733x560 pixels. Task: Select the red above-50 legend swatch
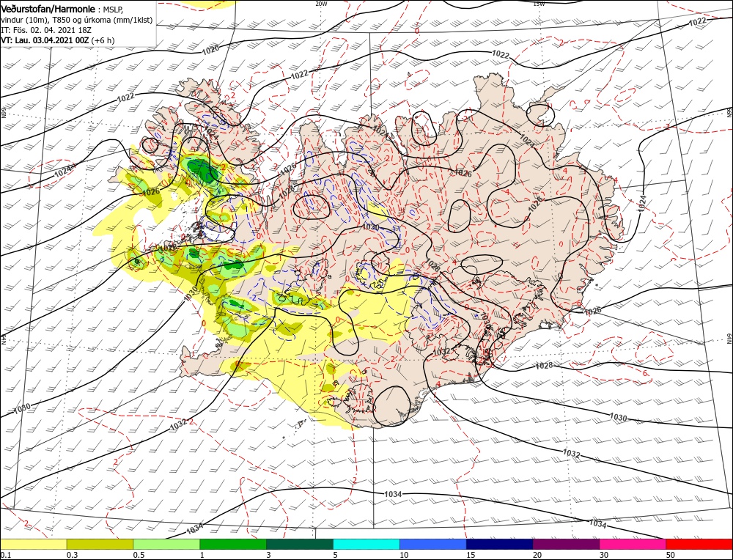699,544
